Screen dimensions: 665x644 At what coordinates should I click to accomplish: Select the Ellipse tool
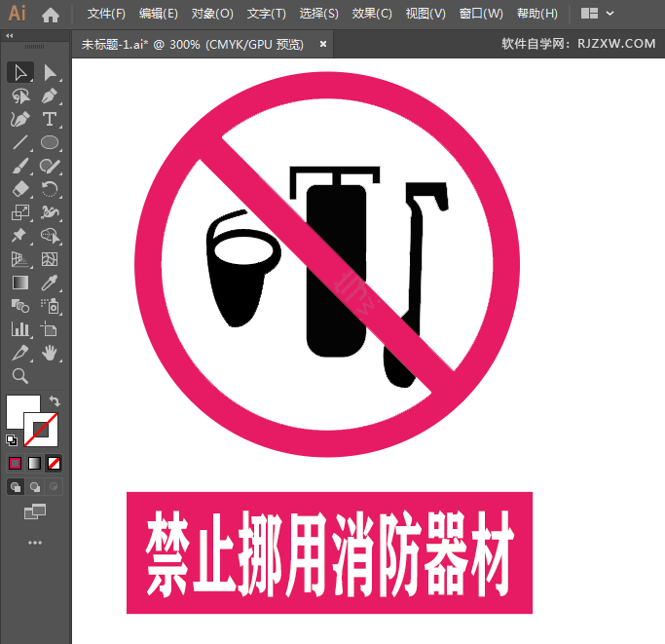(x=50, y=142)
